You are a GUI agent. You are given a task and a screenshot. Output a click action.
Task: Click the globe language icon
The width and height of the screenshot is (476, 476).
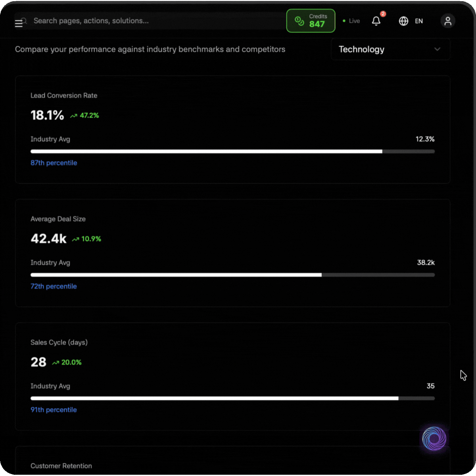[x=403, y=21]
